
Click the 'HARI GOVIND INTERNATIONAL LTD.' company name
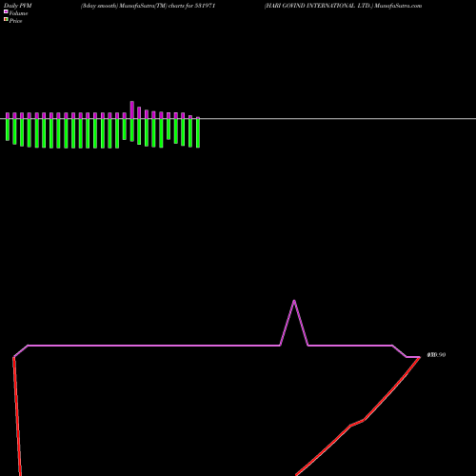tap(318, 6)
